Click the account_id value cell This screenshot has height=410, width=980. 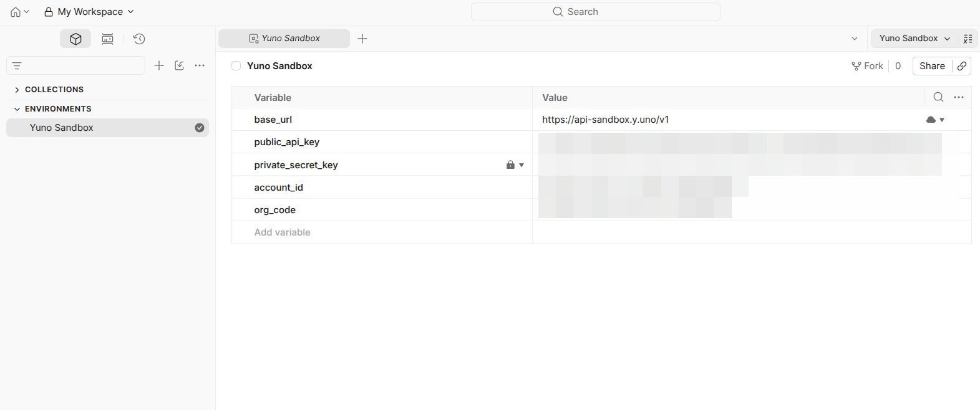coord(752,188)
